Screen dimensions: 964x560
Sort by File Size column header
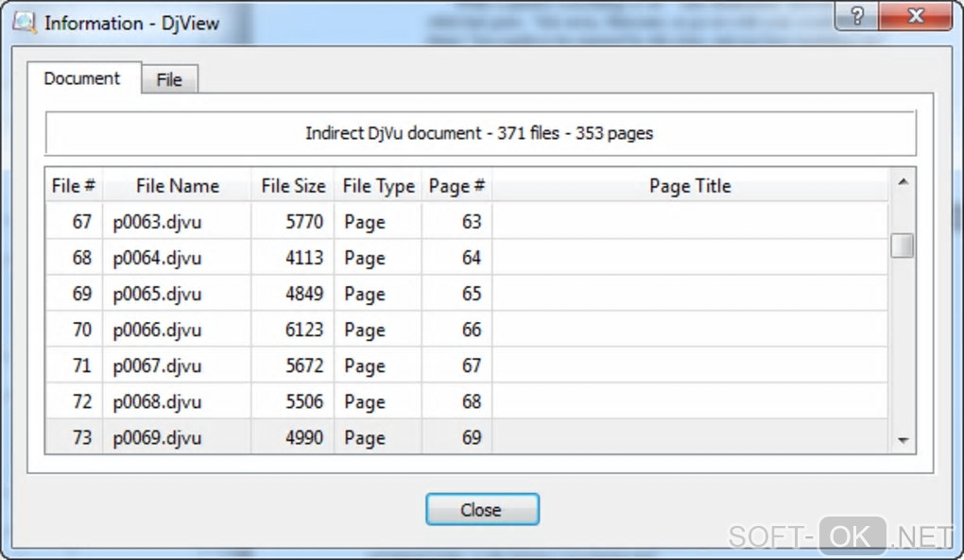click(x=293, y=185)
